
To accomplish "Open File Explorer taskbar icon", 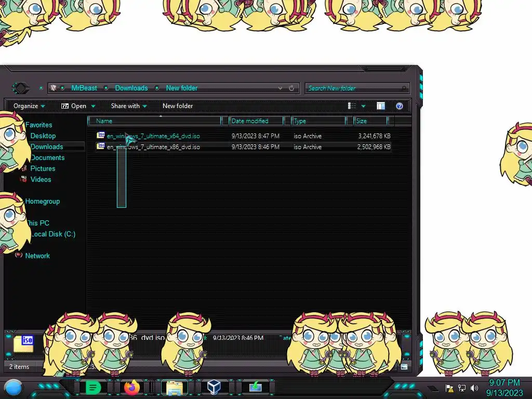I will click(x=175, y=388).
